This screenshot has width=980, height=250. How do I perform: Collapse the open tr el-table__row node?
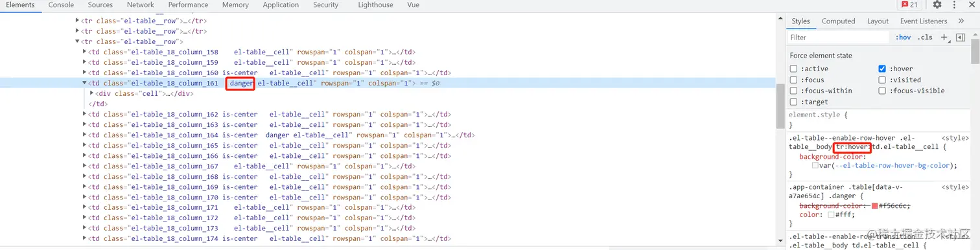coord(78,41)
